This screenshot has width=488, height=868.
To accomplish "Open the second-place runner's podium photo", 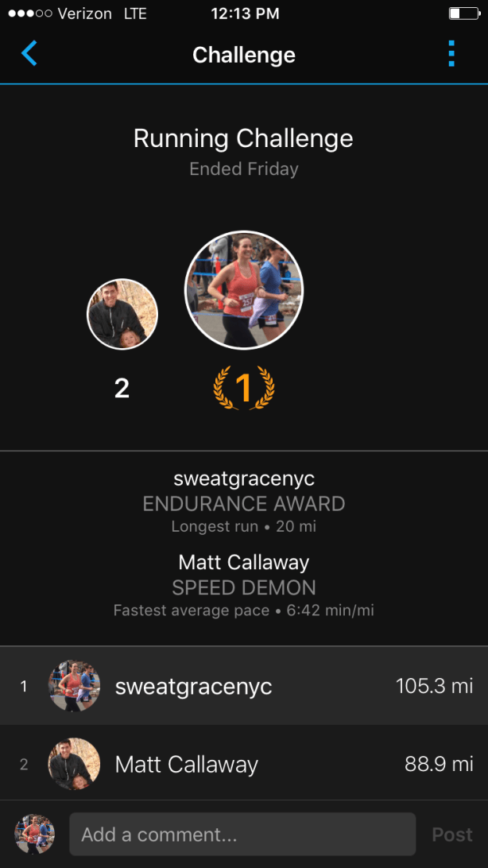I will 122,314.
